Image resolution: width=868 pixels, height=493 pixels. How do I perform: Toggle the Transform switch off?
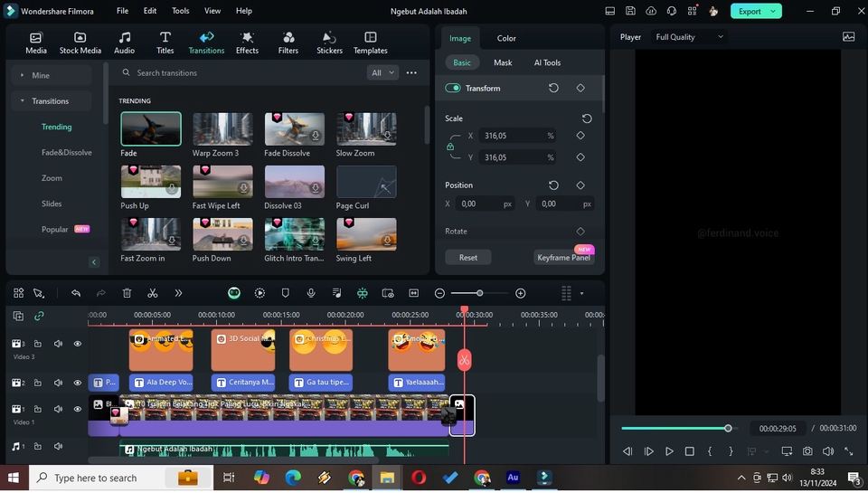[x=453, y=89]
